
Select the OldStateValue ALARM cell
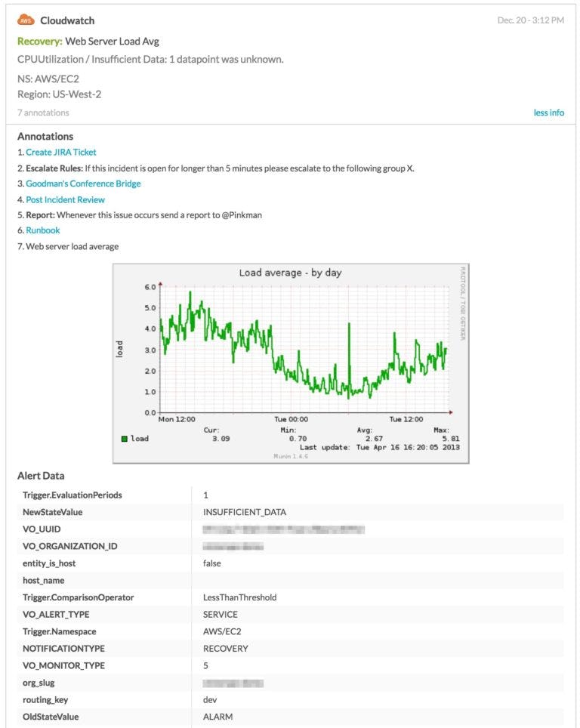point(217,717)
